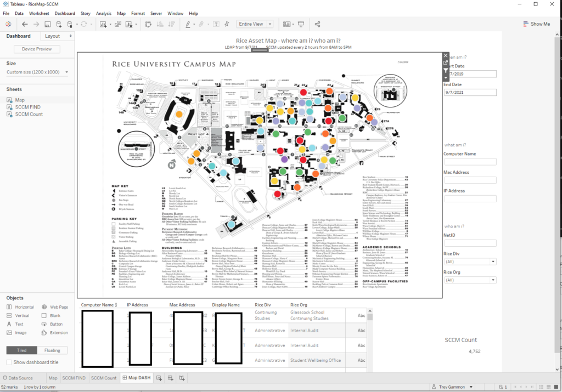
Task: Add new dashboard tab icon
Action: pos(170,378)
